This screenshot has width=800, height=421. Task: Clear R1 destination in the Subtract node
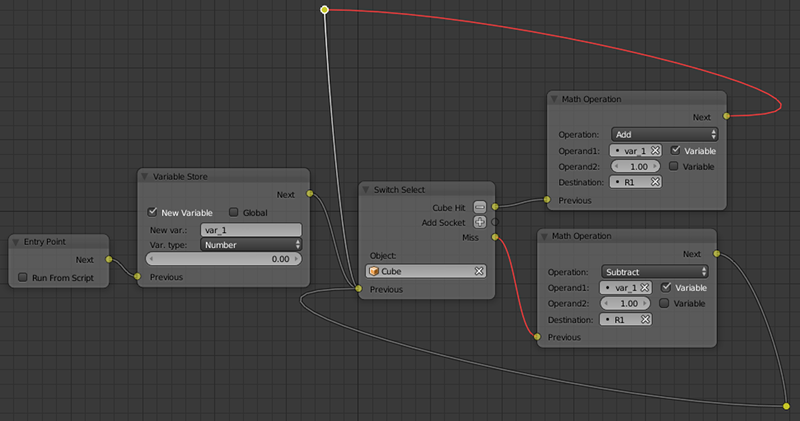tap(645, 320)
